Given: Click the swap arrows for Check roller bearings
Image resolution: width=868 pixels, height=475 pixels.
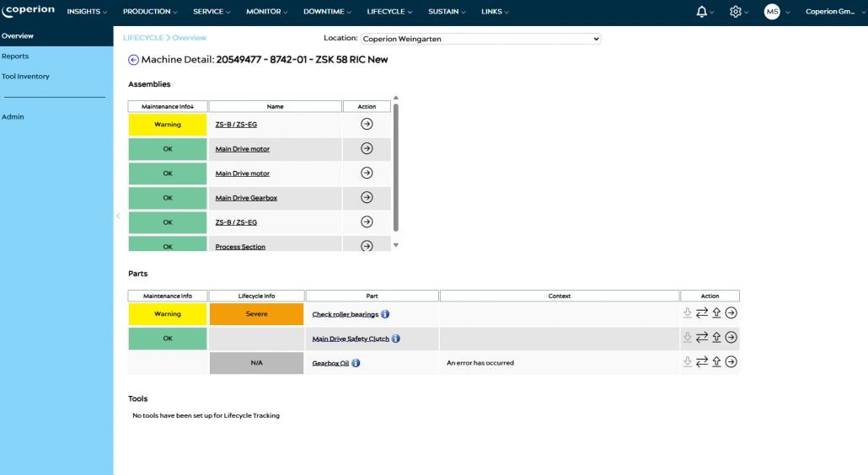Looking at the screenshot, I should click(x=702, y=313).
